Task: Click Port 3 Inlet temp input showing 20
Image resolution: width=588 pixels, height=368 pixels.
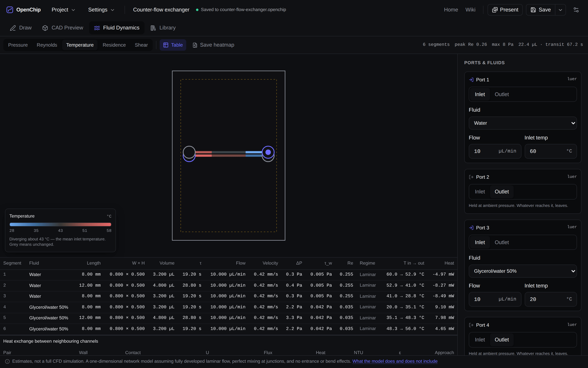Action: point(551,299)
